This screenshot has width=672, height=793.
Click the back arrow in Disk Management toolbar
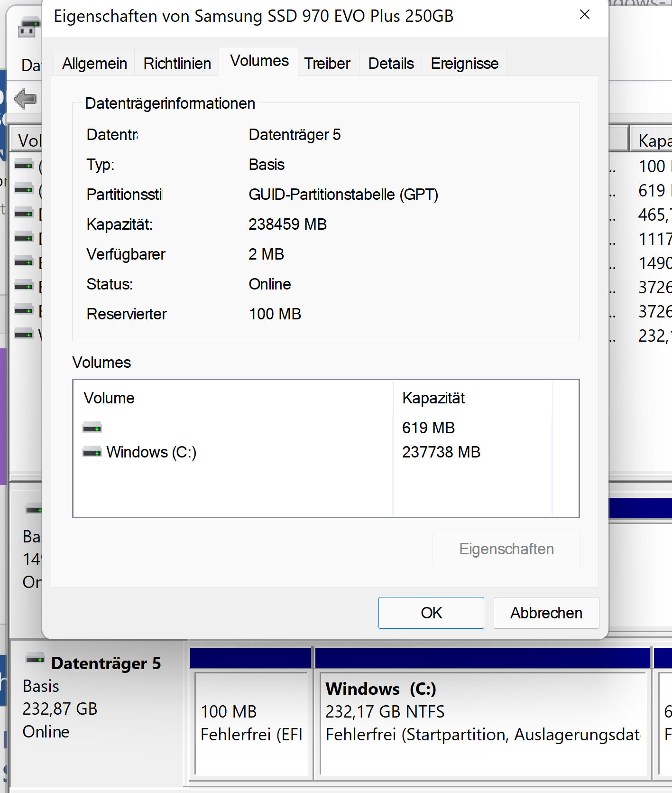pyautogui.click(x=25, y=99)
